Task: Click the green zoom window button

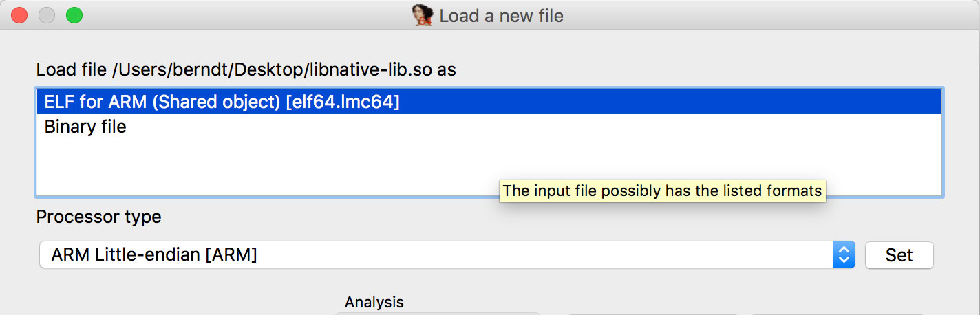Action: pyautogui.click(x=74, y=15)
